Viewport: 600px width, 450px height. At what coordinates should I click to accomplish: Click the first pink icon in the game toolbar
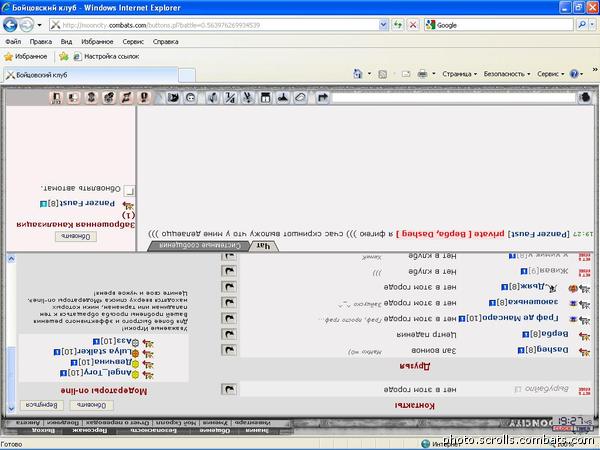[x=56, y=98]
